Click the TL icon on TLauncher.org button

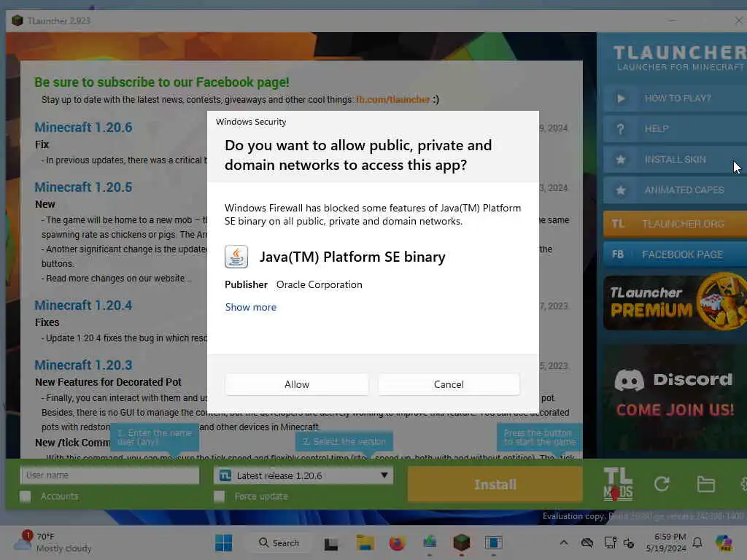(619, 224)
